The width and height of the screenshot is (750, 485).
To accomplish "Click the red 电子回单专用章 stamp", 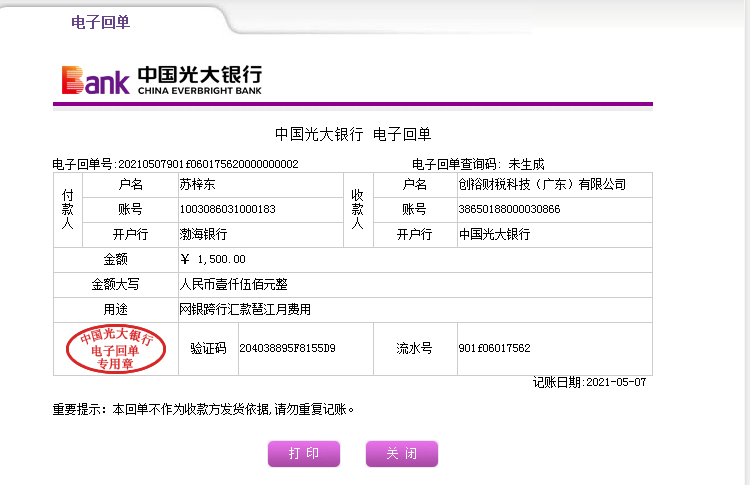I will 116,349.
